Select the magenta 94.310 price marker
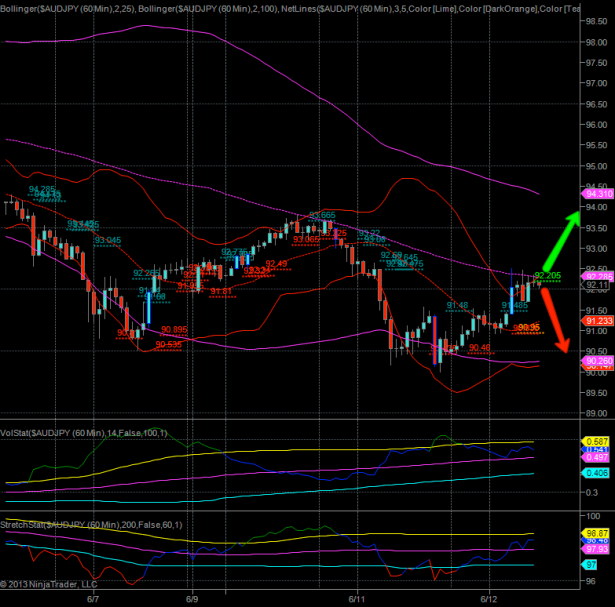Viewport: 615px width, 607px height. coord(599,191)
